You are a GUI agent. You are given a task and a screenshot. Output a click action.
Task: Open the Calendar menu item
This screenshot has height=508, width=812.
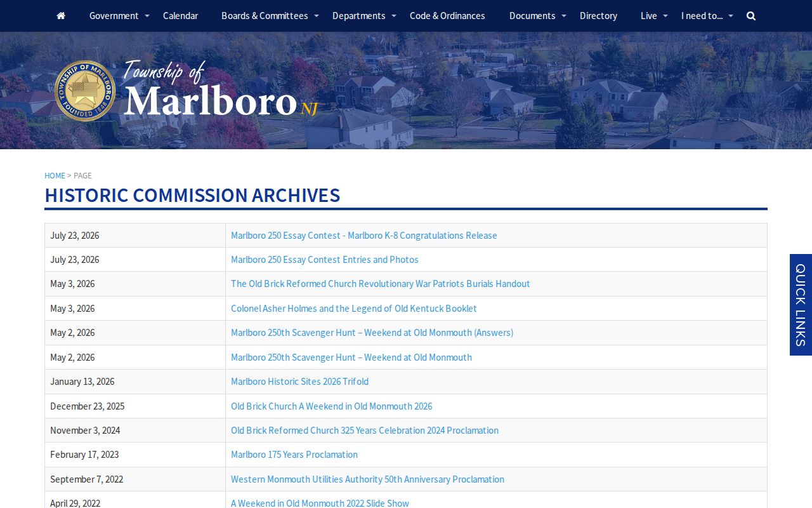pos(180,16)
